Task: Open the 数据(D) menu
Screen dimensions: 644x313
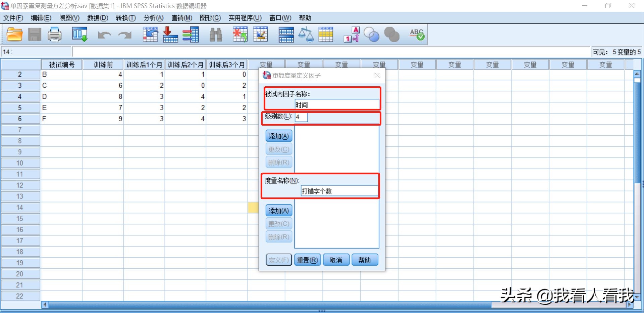Action: tap(98, 18)
